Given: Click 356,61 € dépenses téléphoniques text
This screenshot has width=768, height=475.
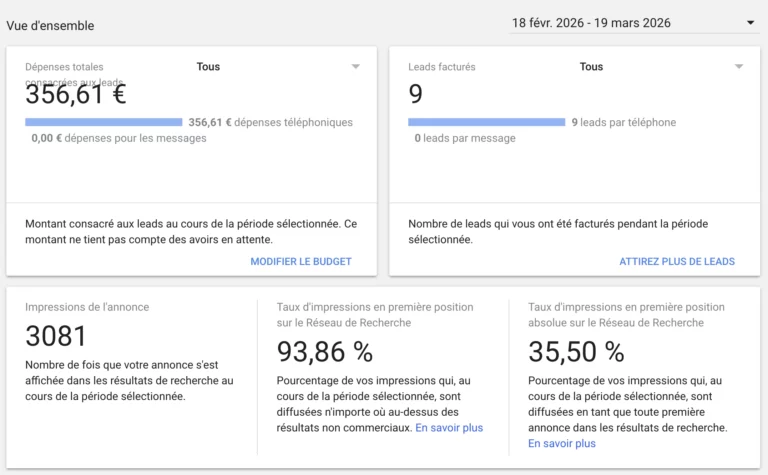Looking at the screenshot, I should 270,122.
